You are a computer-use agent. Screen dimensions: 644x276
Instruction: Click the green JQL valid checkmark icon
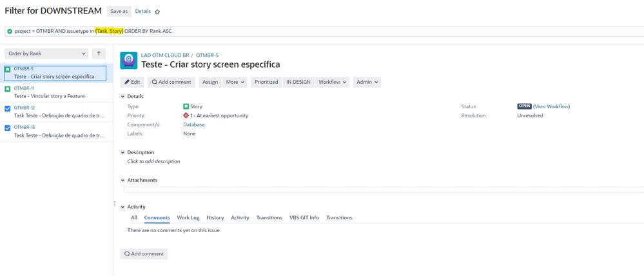[x=10, y=31]
